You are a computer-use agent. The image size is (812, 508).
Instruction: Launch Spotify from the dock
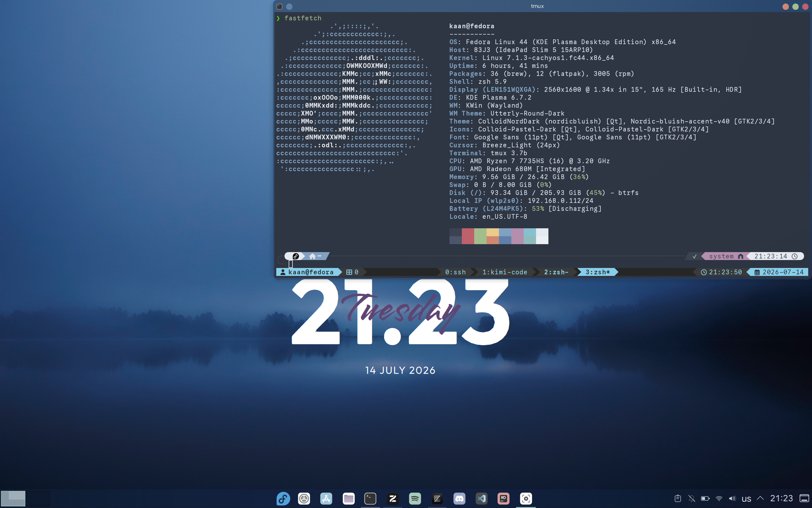[415, 498]
